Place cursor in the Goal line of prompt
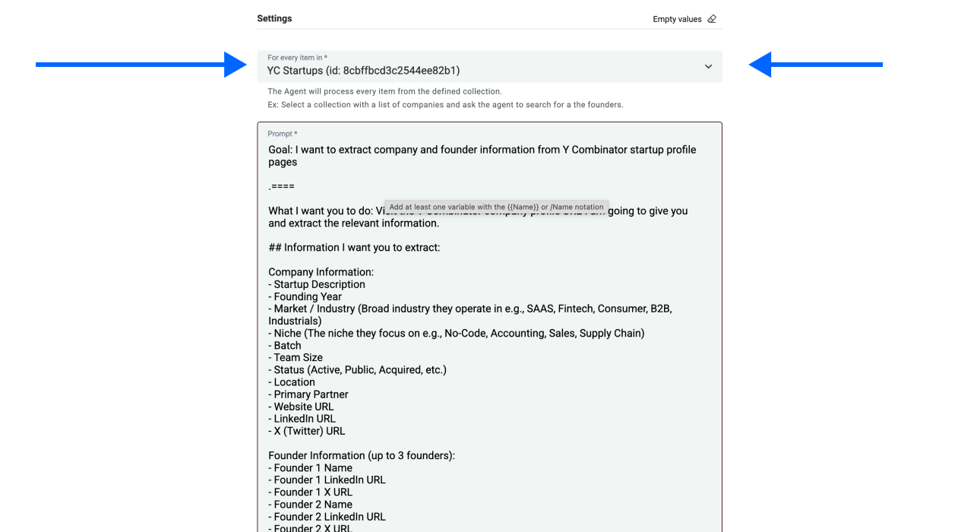 click(482, 150)
